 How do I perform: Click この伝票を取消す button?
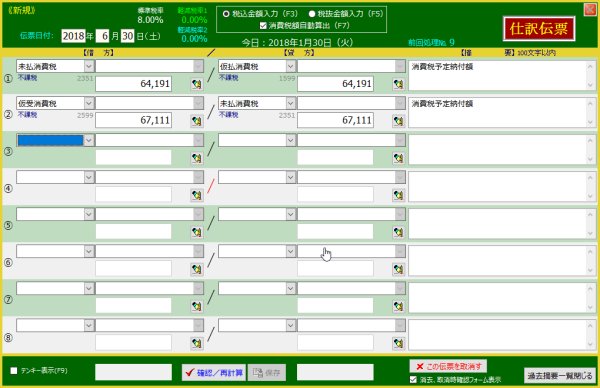pos(448,366)
